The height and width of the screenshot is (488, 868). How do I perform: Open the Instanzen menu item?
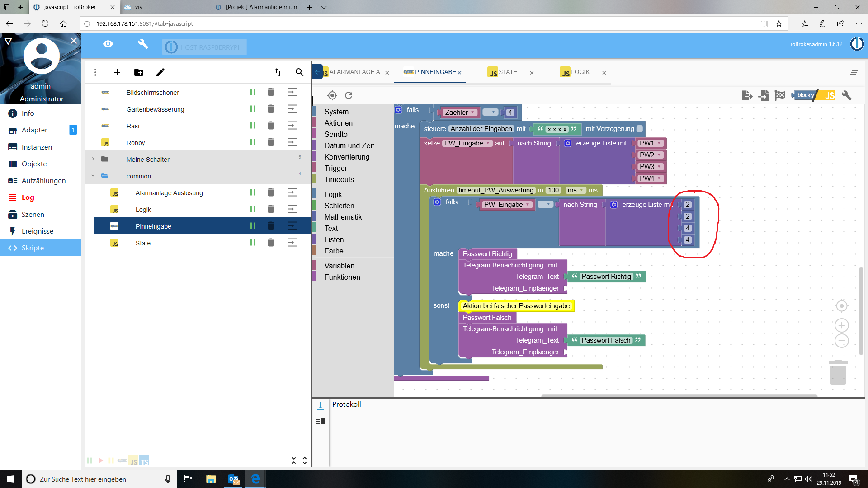click(x=37, y=147)
